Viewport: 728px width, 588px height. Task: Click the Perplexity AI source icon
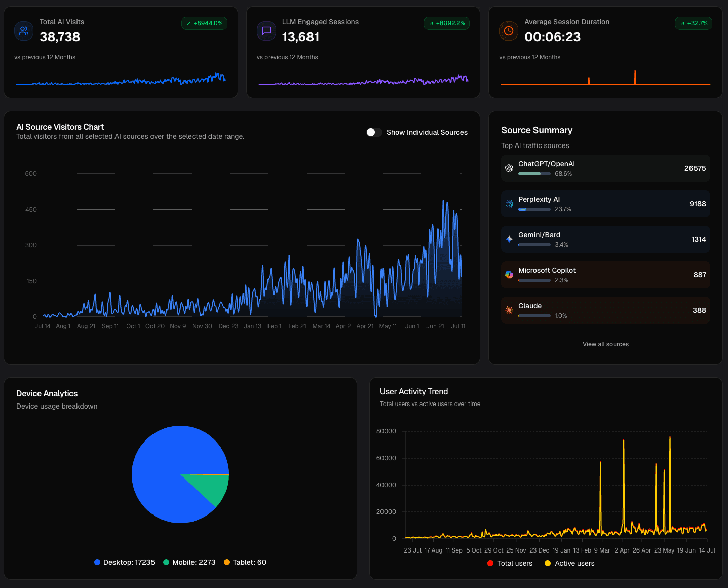tap(509, 203)
